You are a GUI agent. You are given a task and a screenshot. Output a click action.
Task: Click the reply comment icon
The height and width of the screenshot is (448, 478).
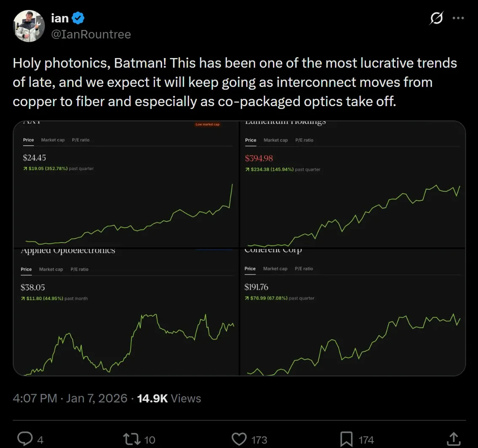26,439
